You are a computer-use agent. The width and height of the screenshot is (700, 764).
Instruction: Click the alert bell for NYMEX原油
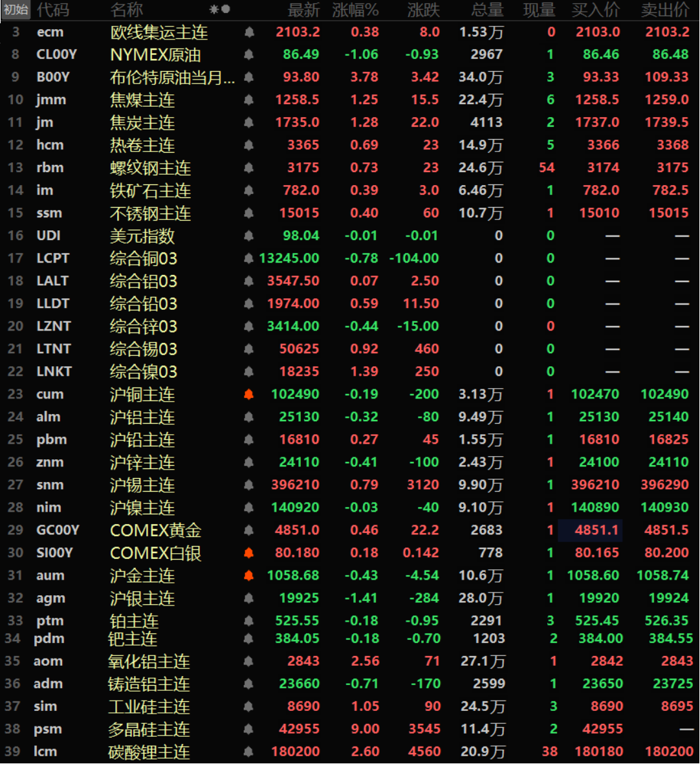pos(248,55)
